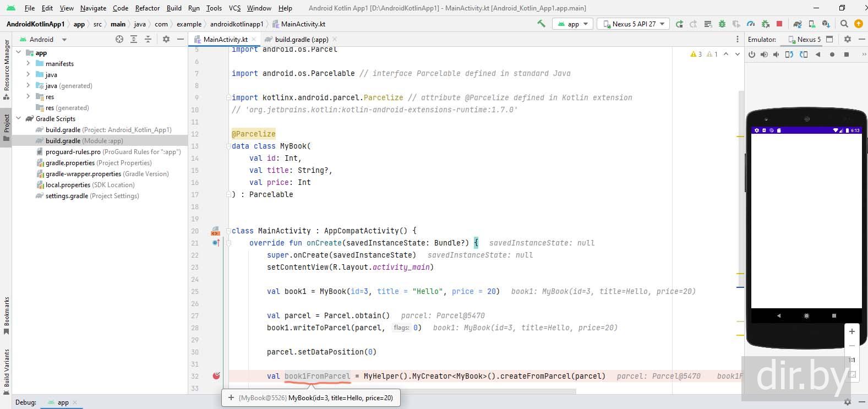Toggle the Project tool window sidebar button
Viewport: 868px width, 409px height.
click(x=6, y=127)
